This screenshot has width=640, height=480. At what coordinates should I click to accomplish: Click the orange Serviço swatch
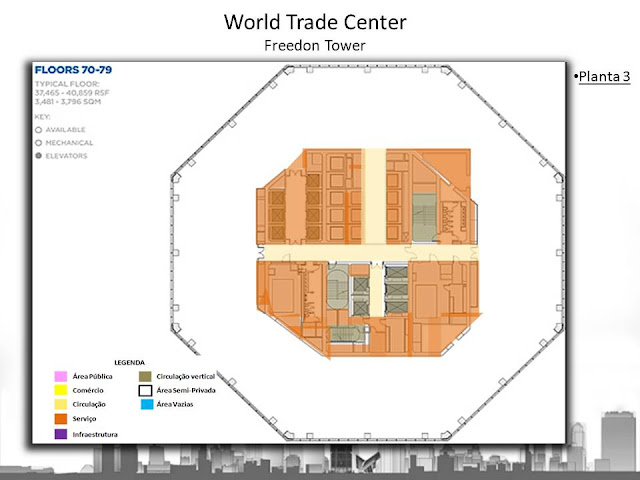pyautogui.click(x=61, y=419)
